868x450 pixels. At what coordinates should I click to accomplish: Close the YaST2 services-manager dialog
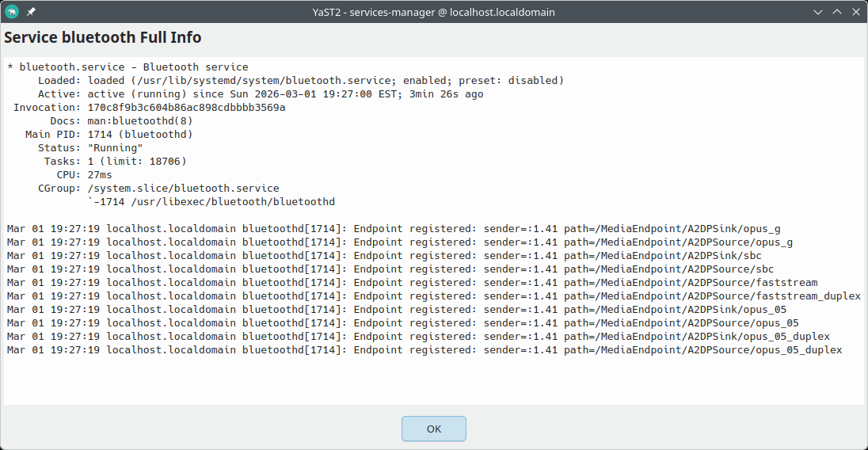(855, 12)
